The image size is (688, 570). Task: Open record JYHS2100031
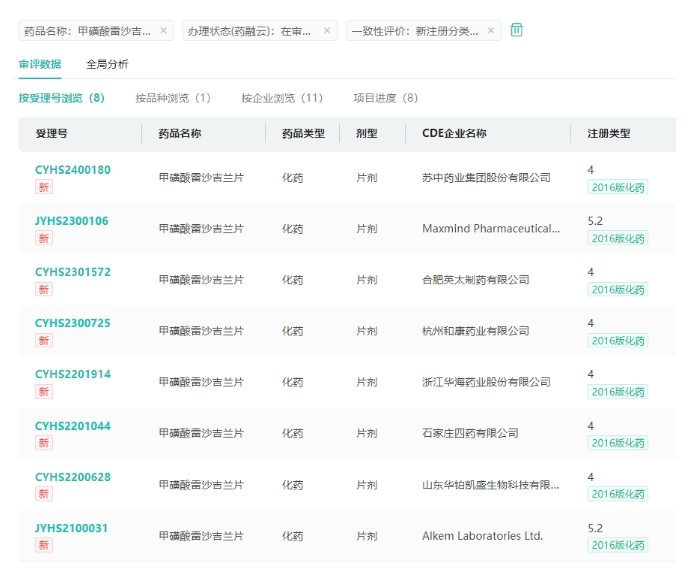click(x=72, y=528)
